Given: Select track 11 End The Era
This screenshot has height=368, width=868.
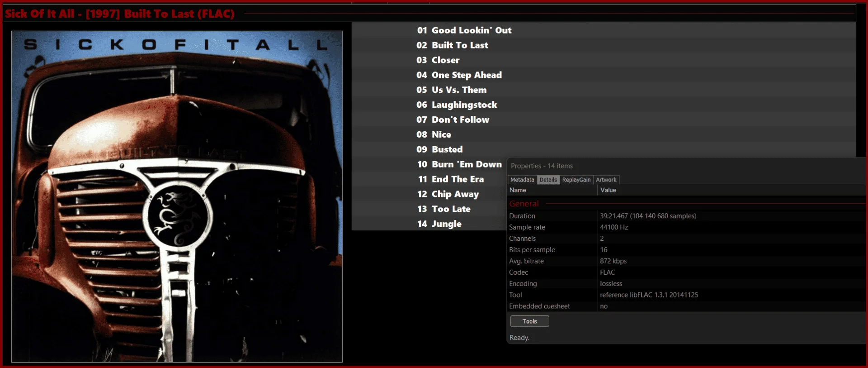Looking at the screenshot, I should pos(451,180).
